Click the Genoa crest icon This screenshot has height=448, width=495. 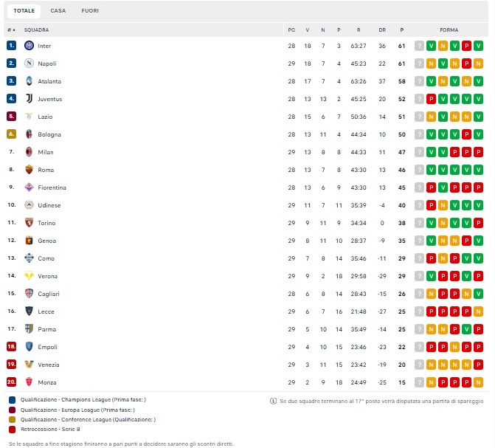30,241
